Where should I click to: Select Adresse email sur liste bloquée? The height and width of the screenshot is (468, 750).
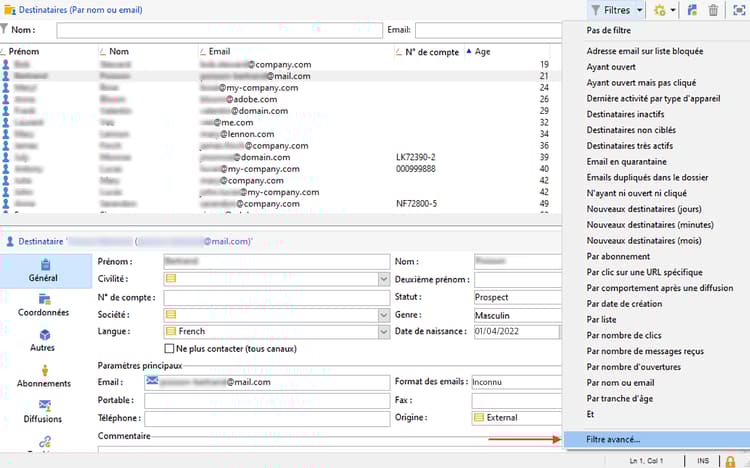(x=645, y=51)
